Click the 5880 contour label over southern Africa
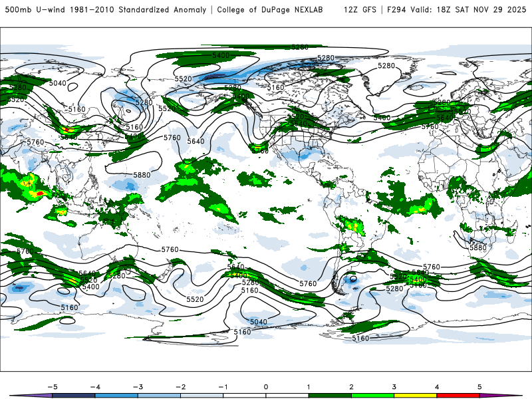The width and height of the screenshot is (532, 399). 478,247
